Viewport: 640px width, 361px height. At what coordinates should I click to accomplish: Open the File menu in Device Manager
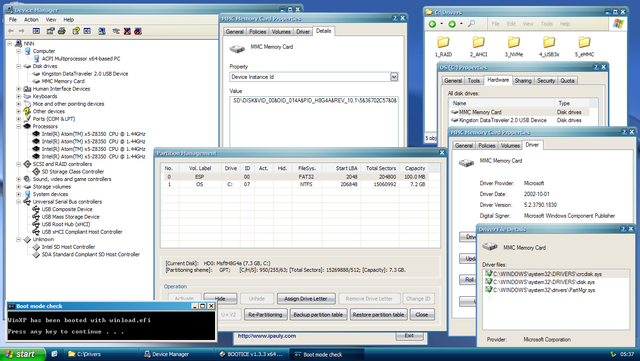pos(13,20)
